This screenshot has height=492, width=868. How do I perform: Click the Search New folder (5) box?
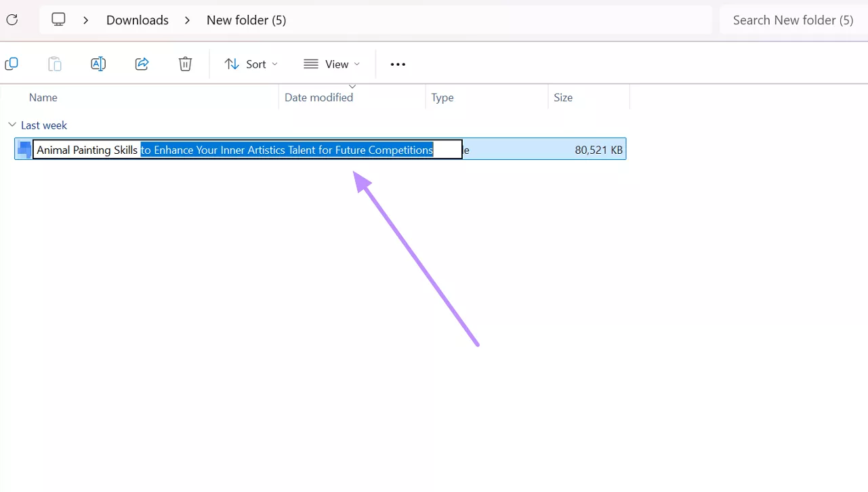[793, 20]
